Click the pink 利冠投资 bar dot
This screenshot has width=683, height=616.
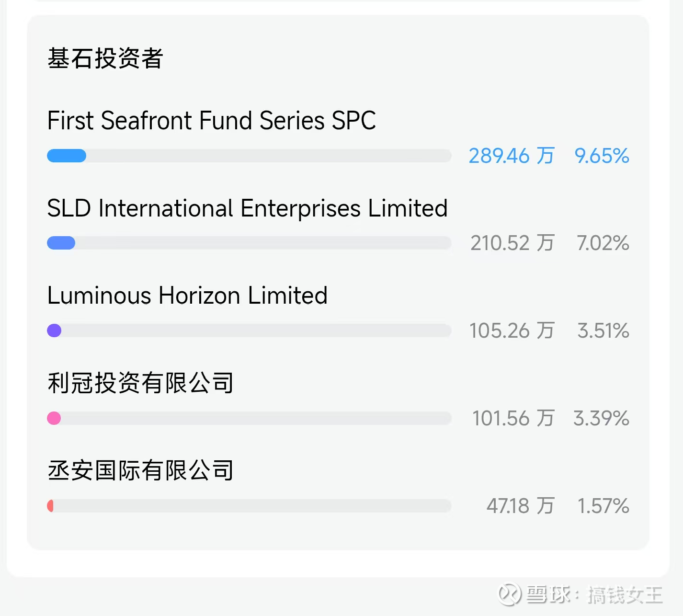click(x=54, y=418)
